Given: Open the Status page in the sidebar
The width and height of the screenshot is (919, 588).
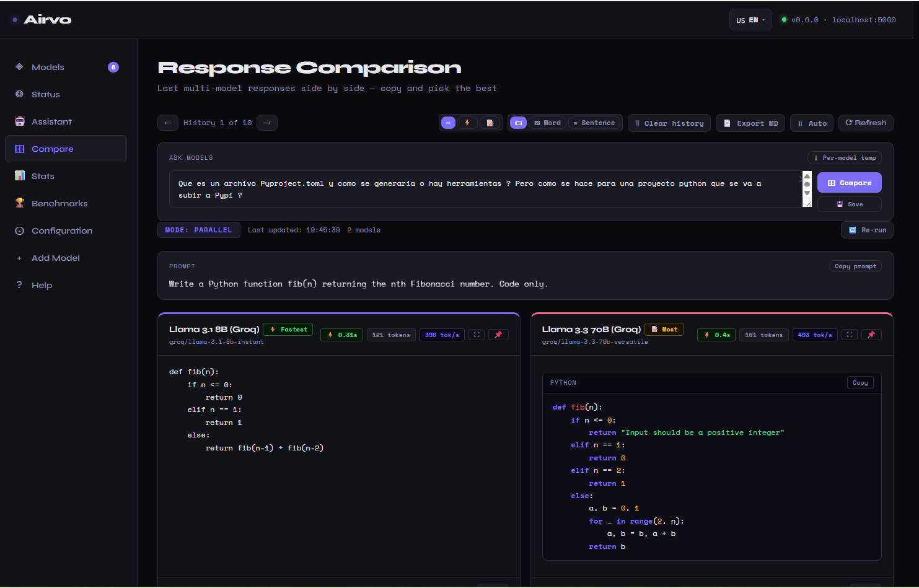Looking at the screenshot, I should click(x=66, y=94).
